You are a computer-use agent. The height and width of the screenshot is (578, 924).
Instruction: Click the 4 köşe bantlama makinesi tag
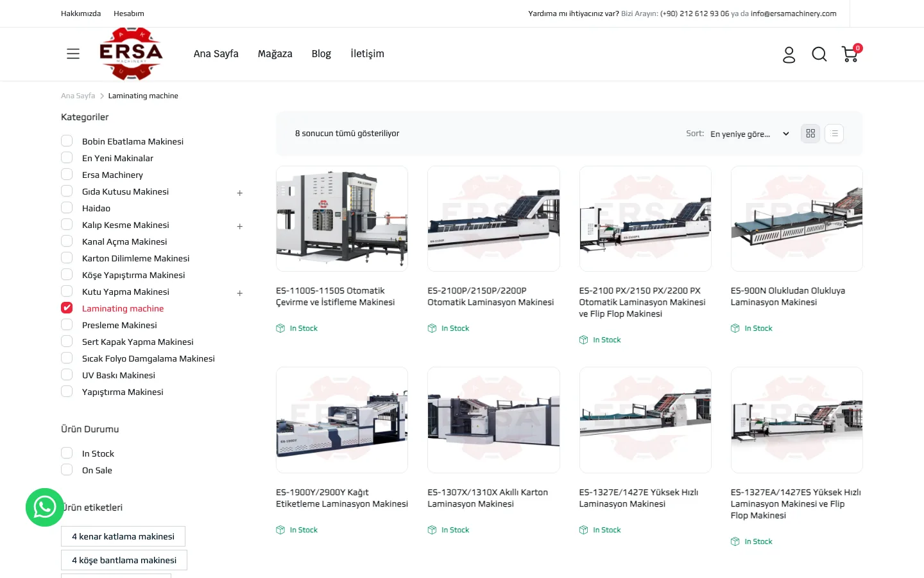[124, 560]
